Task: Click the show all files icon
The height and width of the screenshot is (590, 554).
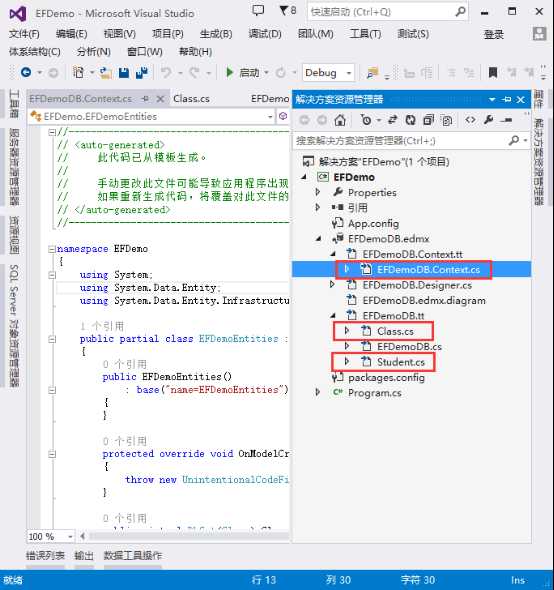Action: click(447, 121)
